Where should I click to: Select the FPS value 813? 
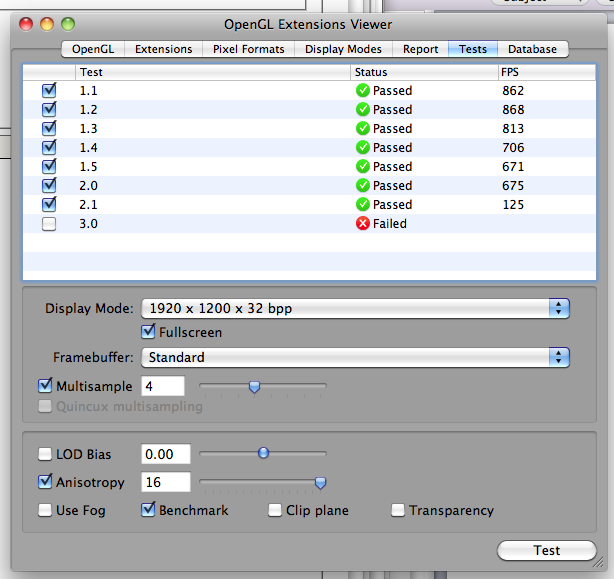[x=513, y=128]
